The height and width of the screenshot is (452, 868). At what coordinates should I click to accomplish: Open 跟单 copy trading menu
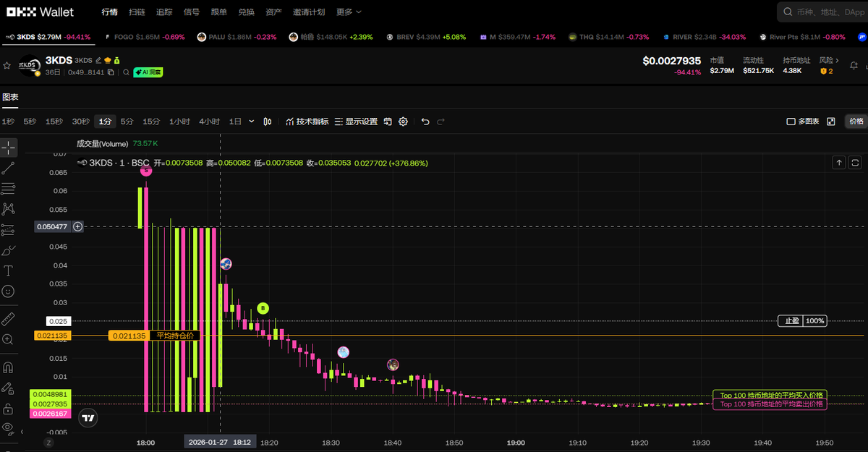(219, 12)
